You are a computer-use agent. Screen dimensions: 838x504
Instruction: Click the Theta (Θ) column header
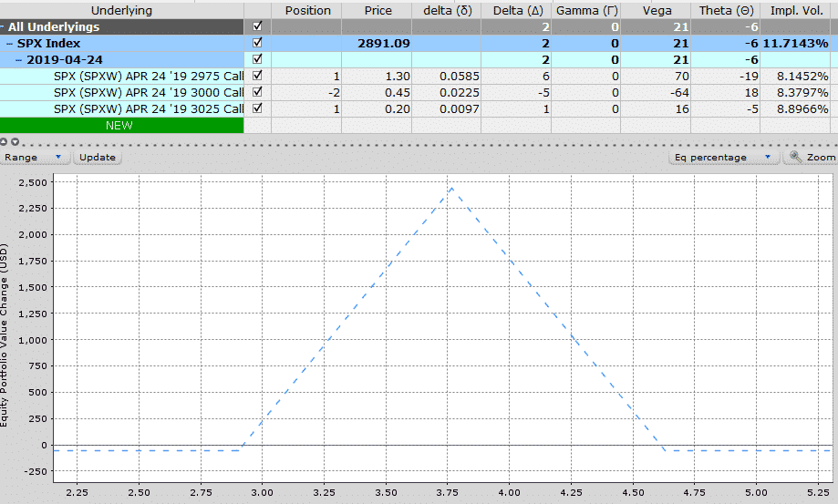pyautogui.click(x=726, y=10)
